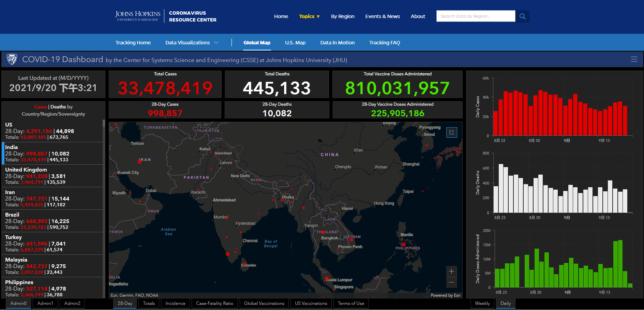
Task: Select the Incidence map tab
Action: pyautogui.click(x=175, y=303)
